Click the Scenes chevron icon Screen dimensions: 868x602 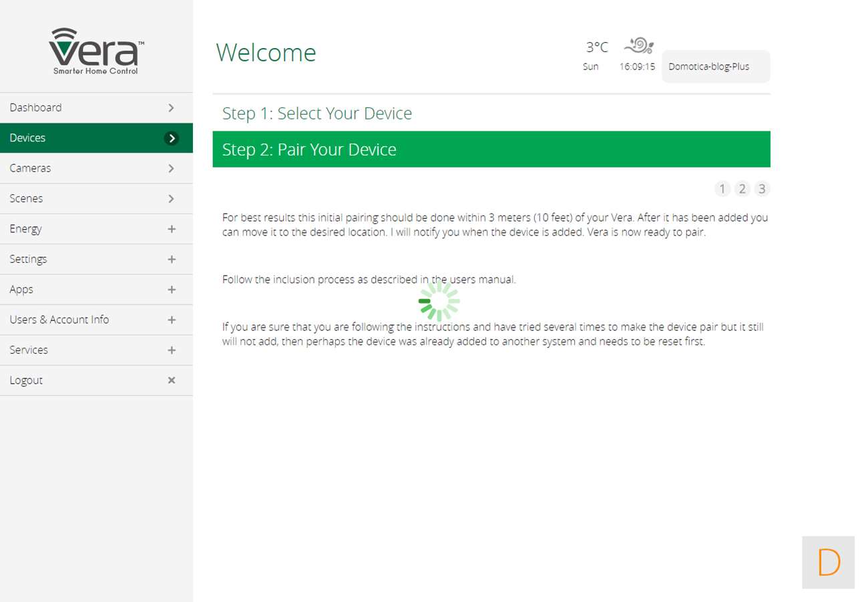172,199
